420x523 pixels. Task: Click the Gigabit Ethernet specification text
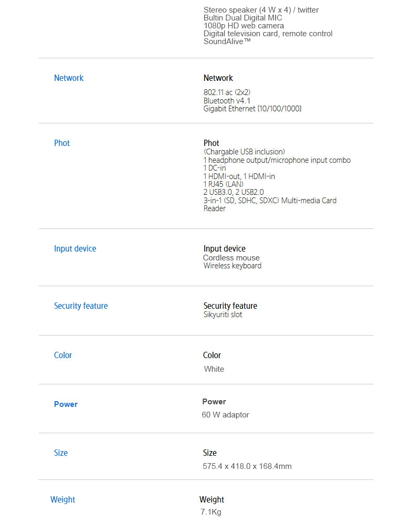coord(253,109)
